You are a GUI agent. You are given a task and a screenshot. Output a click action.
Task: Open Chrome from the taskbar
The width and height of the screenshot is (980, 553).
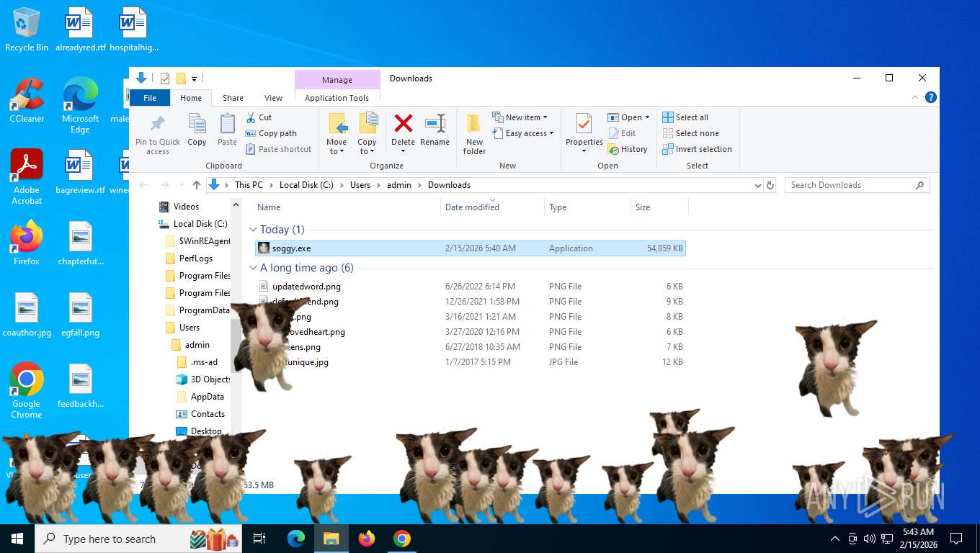click(x=402, y=539)
